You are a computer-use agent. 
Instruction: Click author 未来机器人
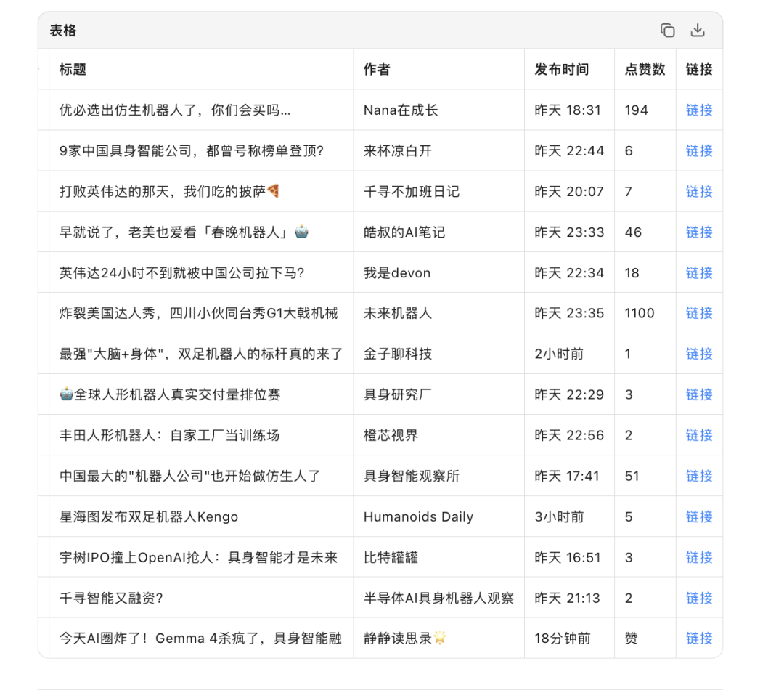point(398,313)
